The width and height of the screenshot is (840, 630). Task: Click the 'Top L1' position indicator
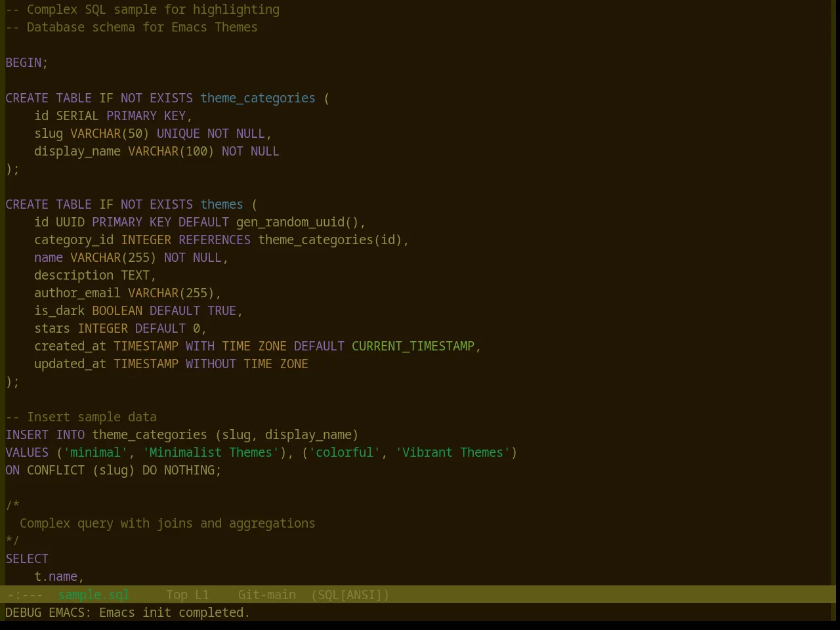click(188, 595)
